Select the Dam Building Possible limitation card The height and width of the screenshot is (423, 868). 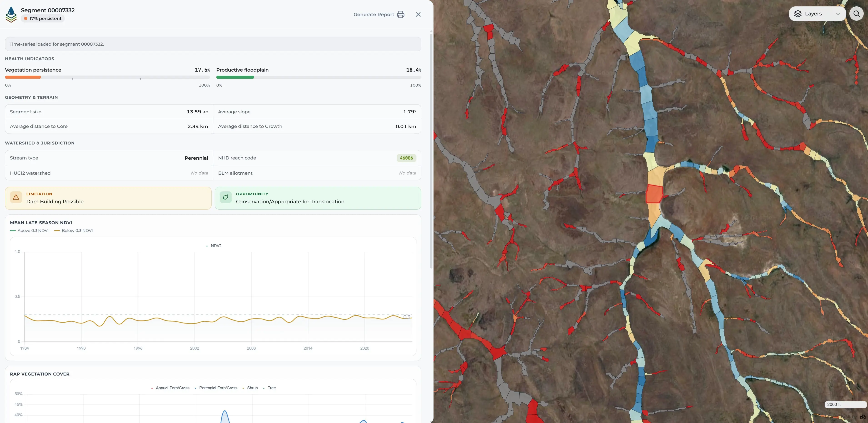108,198
